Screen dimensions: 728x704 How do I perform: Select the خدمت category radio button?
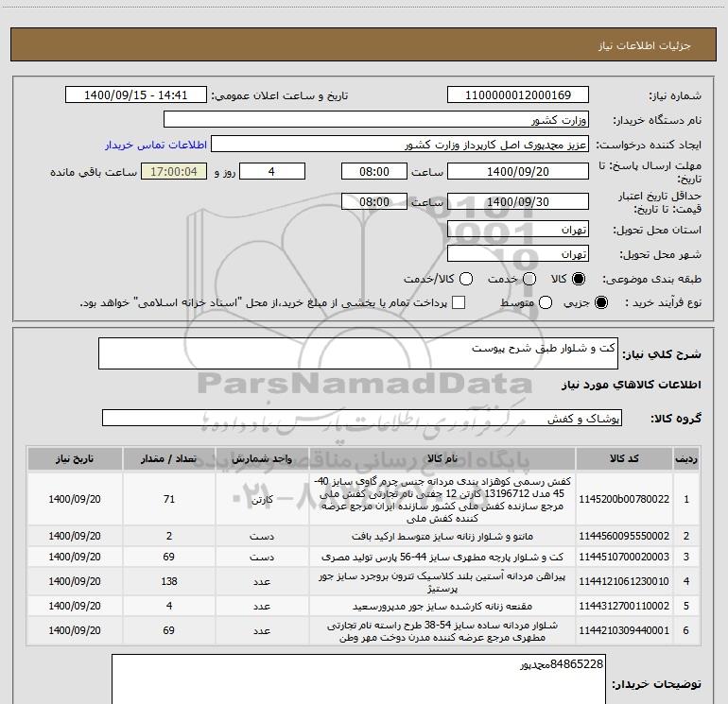click(529, 279)
